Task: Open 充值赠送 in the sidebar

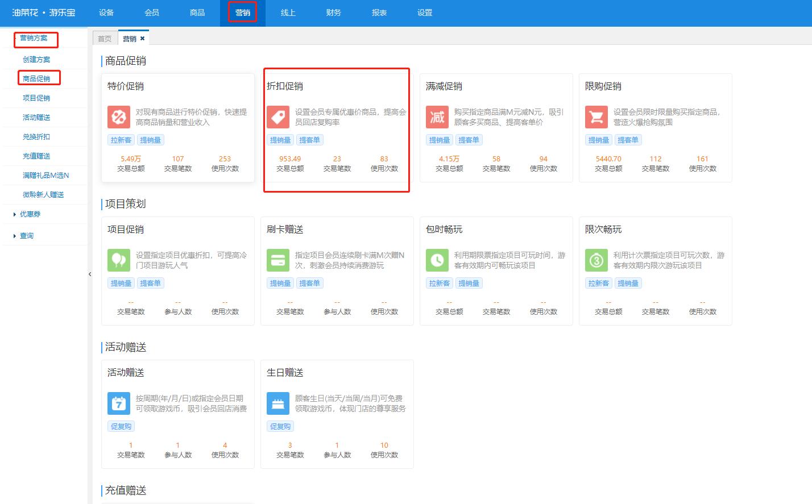Action: pos(36,156)
